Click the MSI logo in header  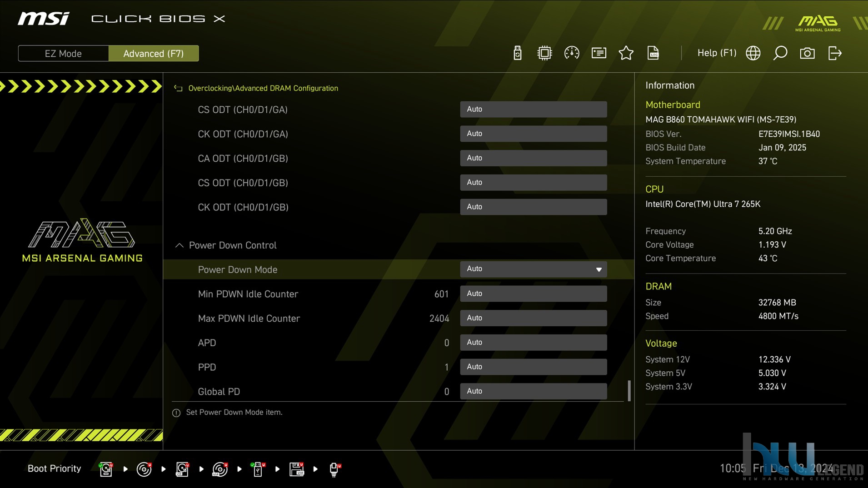point(44,19)
